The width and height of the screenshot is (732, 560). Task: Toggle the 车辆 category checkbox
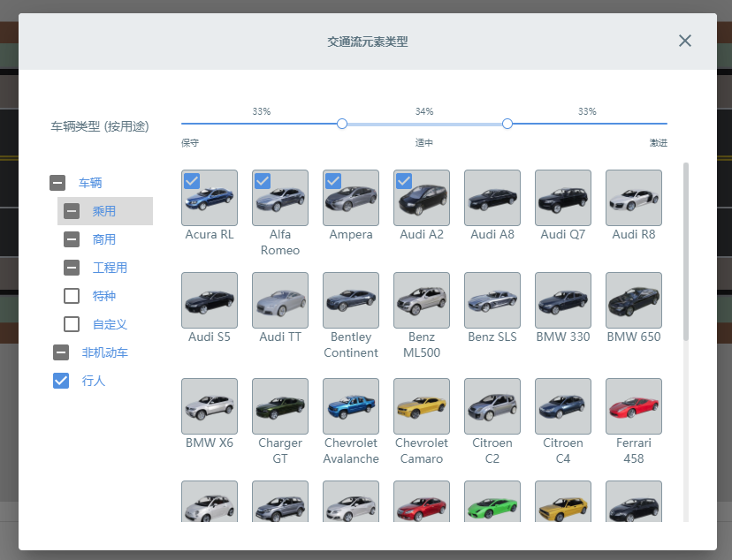57,183
